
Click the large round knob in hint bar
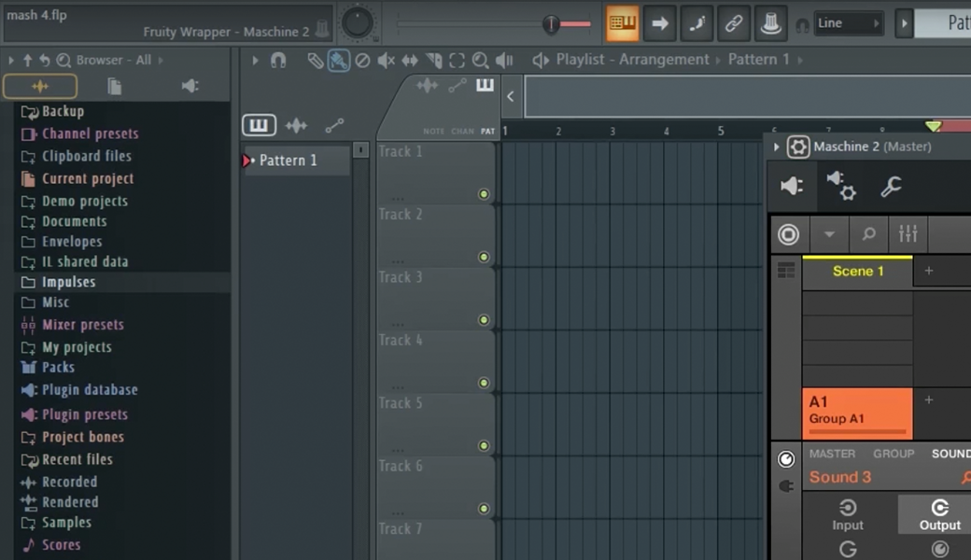point(358,23)
